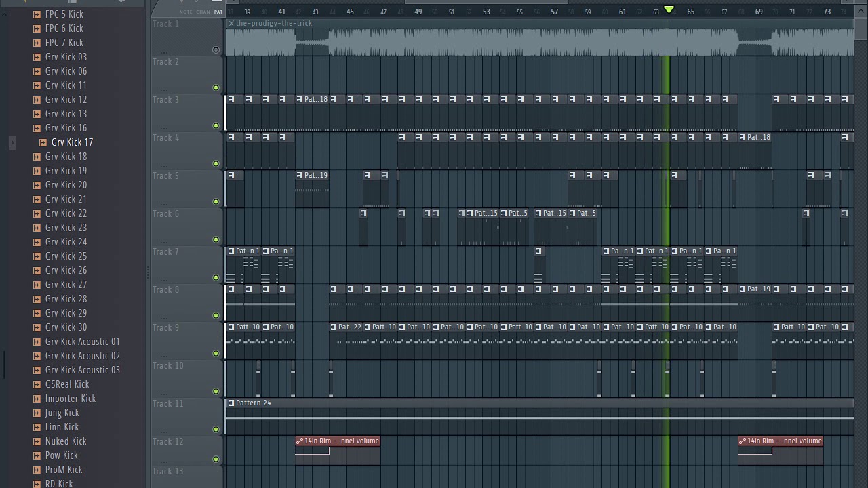Open Pattern 24 clip menu on Track 11

(231, 403)
